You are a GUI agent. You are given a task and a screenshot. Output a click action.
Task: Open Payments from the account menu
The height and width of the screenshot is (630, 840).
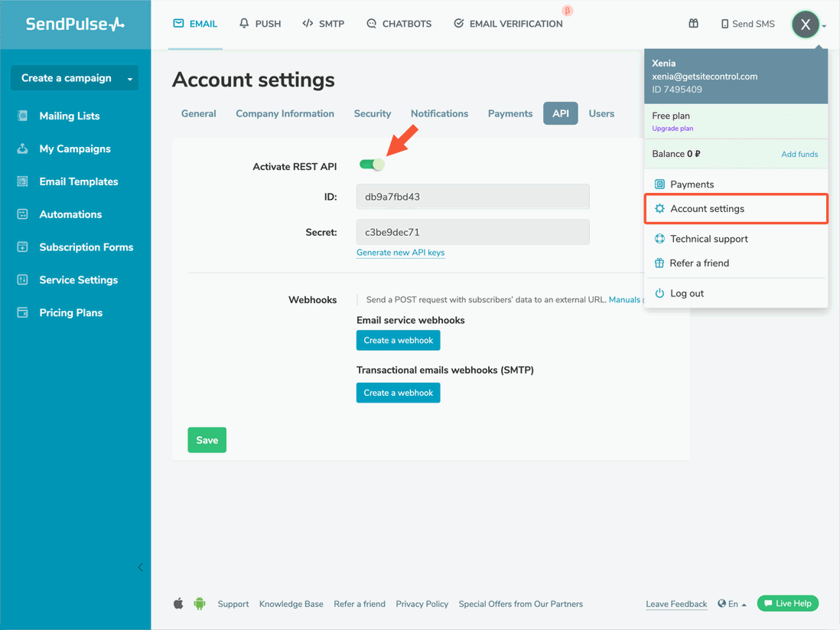pyautogui.click(x=689, y=184)
